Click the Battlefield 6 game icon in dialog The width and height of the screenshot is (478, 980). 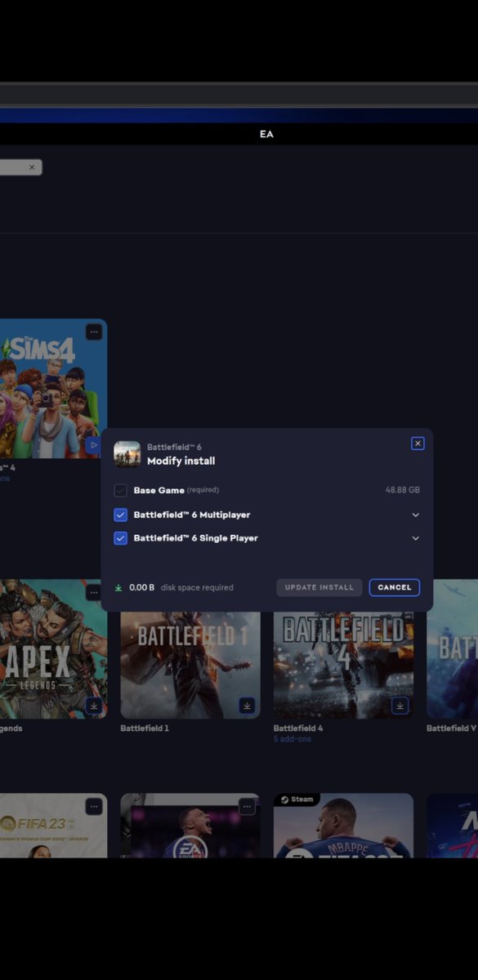tap(127, 454)
